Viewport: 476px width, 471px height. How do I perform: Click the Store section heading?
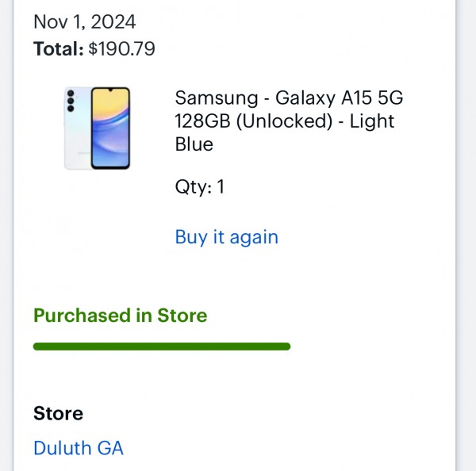[x=58, y=414]
